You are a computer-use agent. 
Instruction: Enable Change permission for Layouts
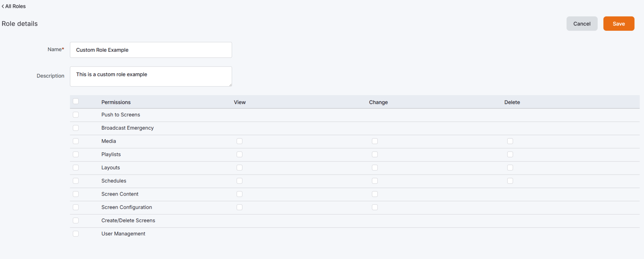(375, 167)
